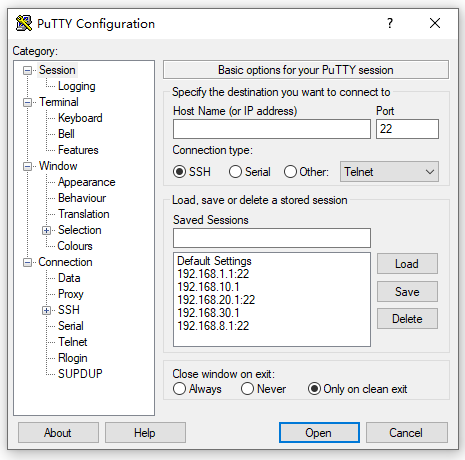
Task: Open the SUPDUP settings category
Action: click(80, 374)
